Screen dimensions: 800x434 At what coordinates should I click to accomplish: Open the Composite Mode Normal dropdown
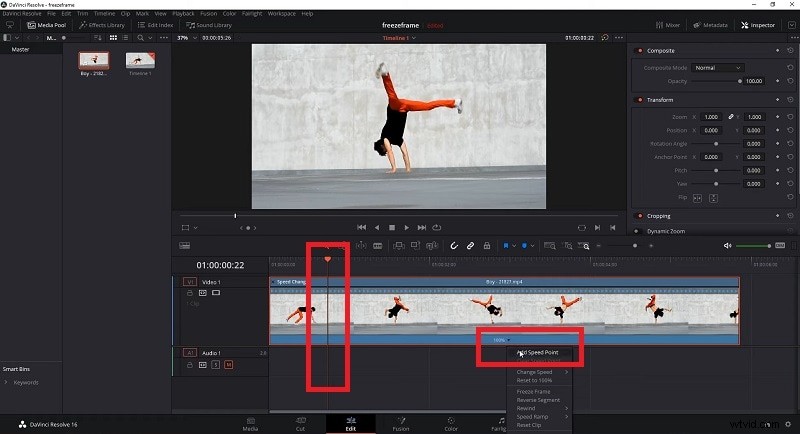(717, 68)
